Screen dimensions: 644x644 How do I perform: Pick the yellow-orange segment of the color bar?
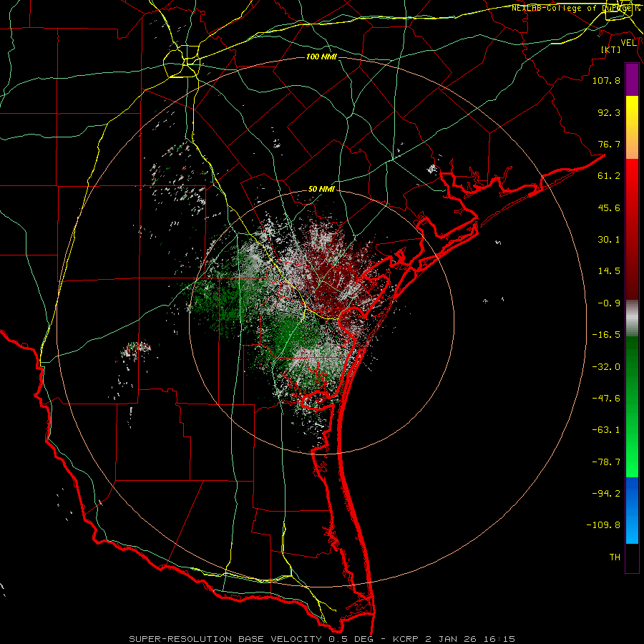(632, 127)
